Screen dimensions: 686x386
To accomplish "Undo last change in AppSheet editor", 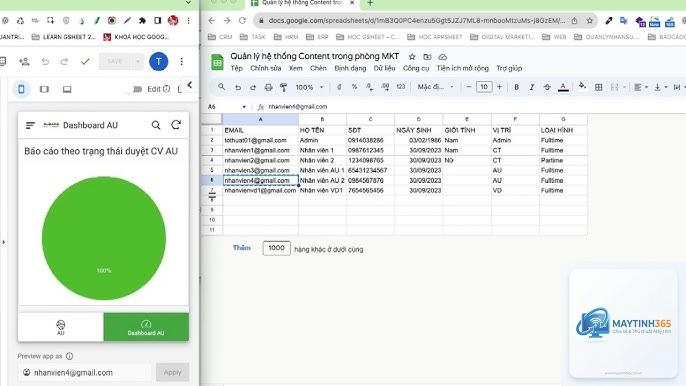I will click(45, 62).
